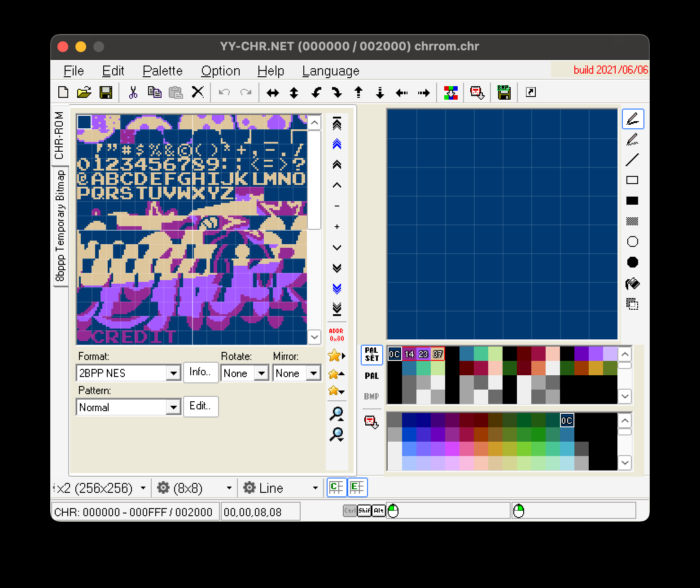
Task: Click the pattern Edit.. button
Action: point(200,406)
